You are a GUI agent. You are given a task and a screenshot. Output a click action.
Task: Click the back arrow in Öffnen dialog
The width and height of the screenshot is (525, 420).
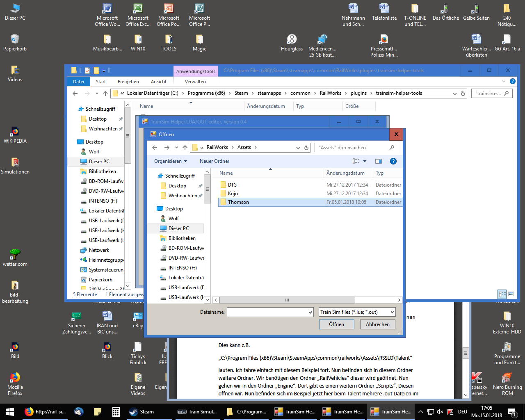coord(155,148)
